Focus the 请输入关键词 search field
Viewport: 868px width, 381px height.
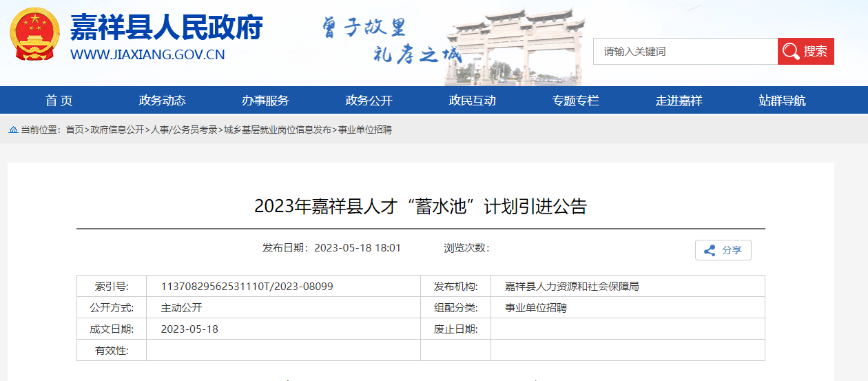[685, 51]
